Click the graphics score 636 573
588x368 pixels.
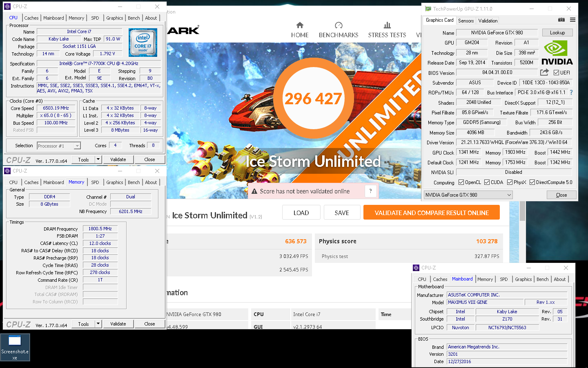pos(296,241)
